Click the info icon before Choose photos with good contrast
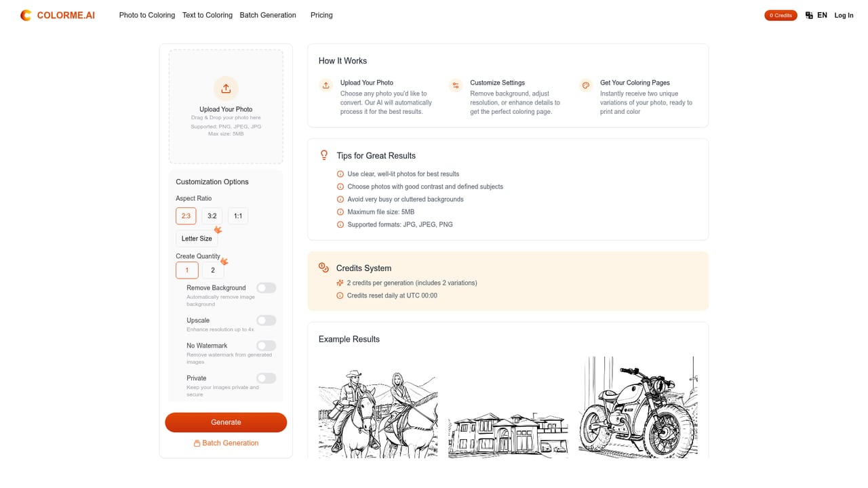868x488 pixels. [341, 186]
